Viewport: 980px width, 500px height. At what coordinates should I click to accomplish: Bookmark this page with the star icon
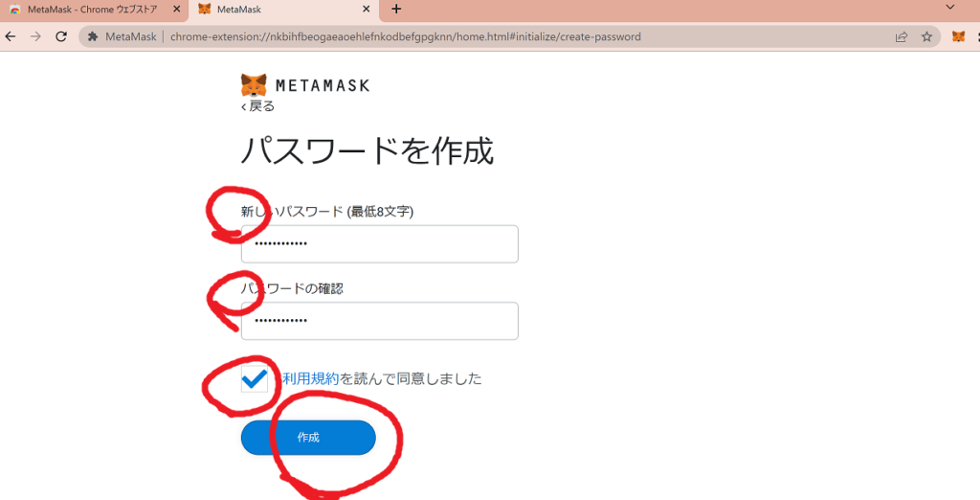[x=926, y=37]
